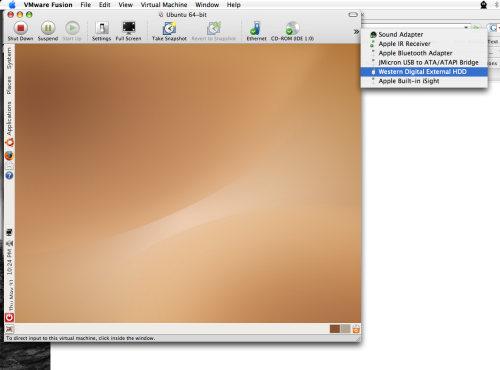Switch to first brown workspace
Viewport: 500px width, 370px height.
(335, 329)
